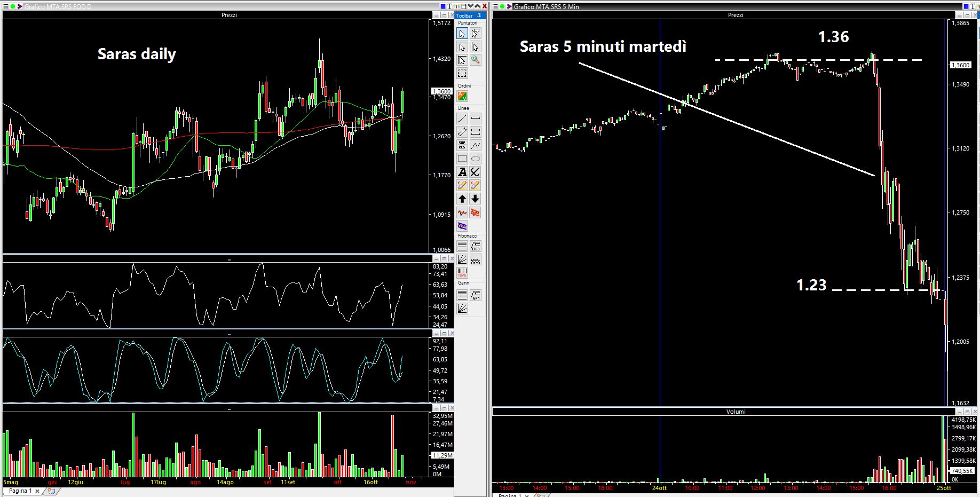Click the 1,3600 price tag on daily axis
The width and height of the screenshot is (980, 497).
[441, 91]
